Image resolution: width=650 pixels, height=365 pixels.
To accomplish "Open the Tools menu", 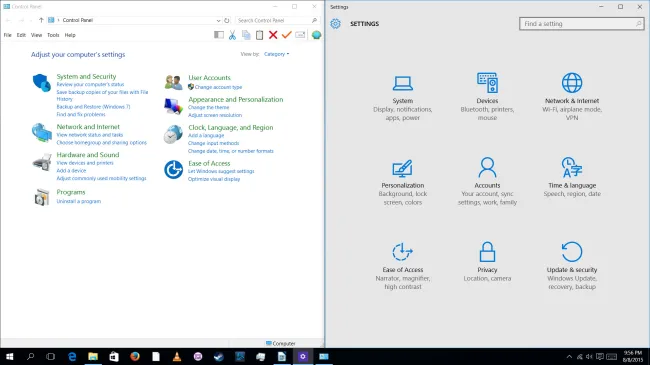I will (x=53, y=35).
